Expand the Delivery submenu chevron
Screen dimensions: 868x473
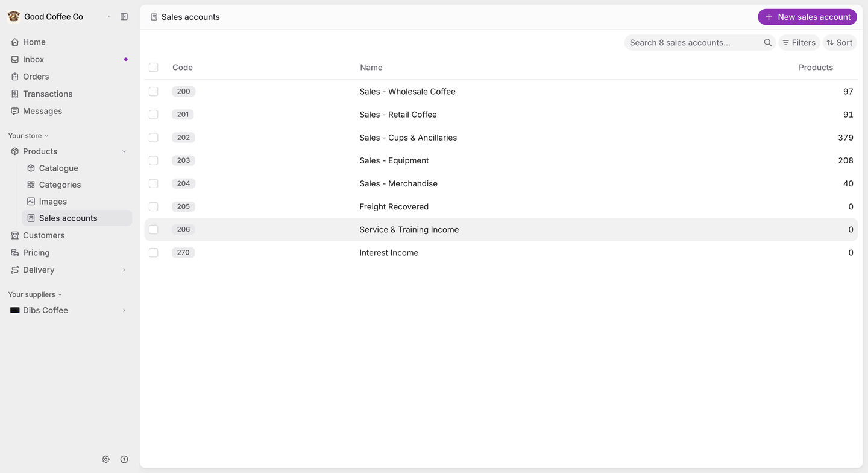click(x=124, y=270)
